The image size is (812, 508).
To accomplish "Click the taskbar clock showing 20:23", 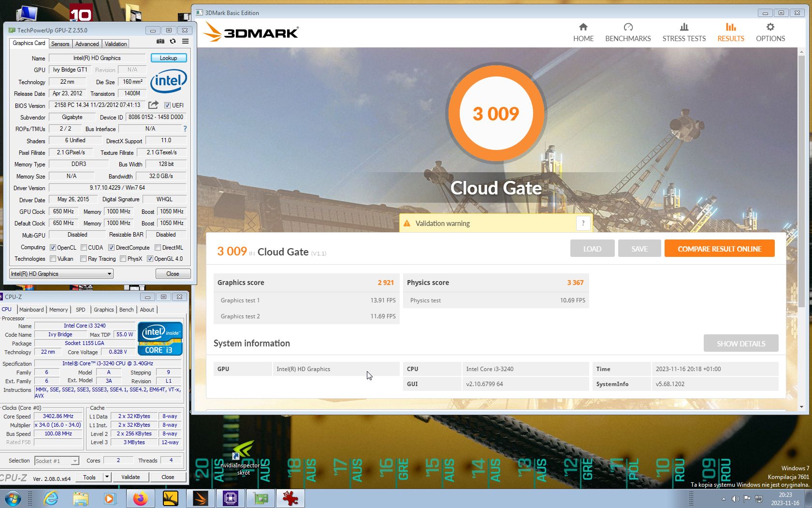I will pyautogui.click(x=785, y=499).
